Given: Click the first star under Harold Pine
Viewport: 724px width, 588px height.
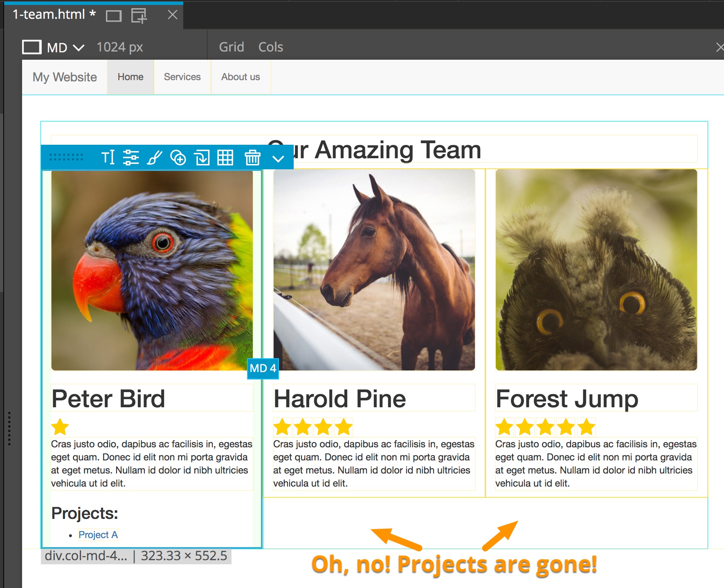Looking at the screenshot, I should [282, 426].
